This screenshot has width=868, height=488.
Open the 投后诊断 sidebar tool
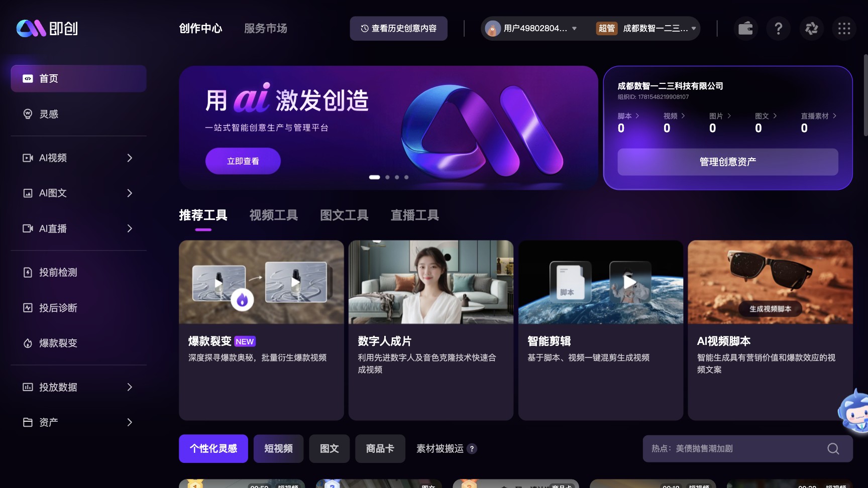click(58, 307)
